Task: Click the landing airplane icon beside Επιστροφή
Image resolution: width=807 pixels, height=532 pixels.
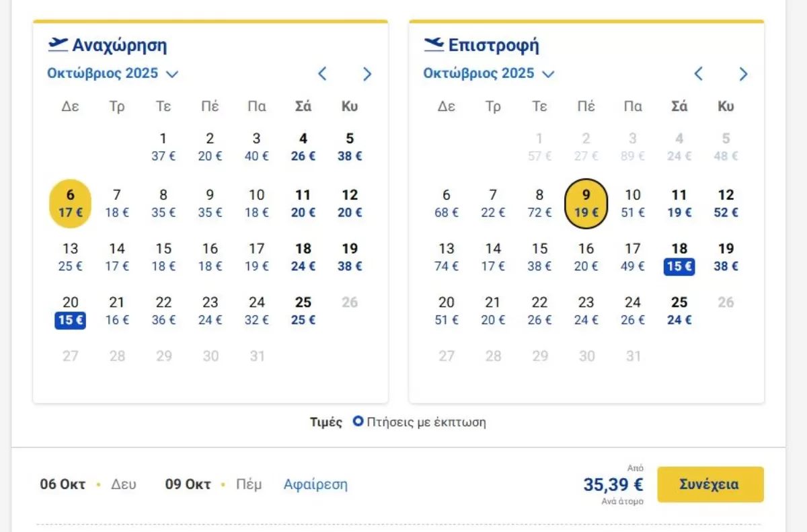Action: [434, 44]
